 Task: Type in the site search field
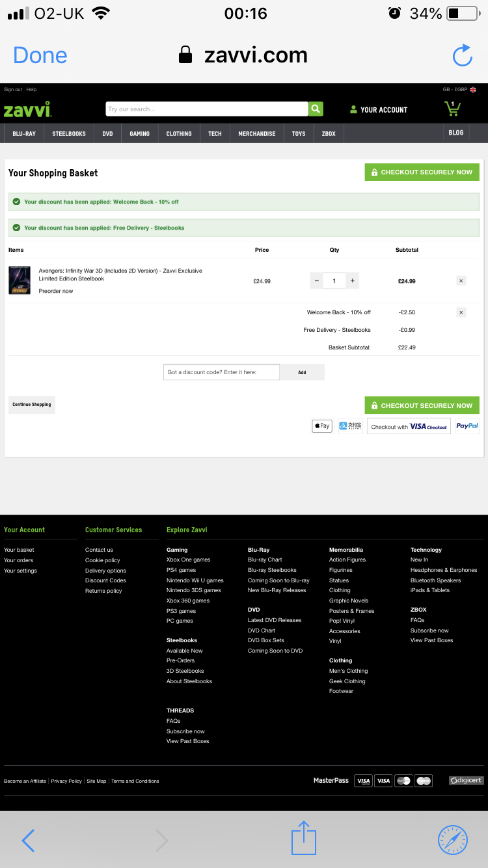coord(206,109)
